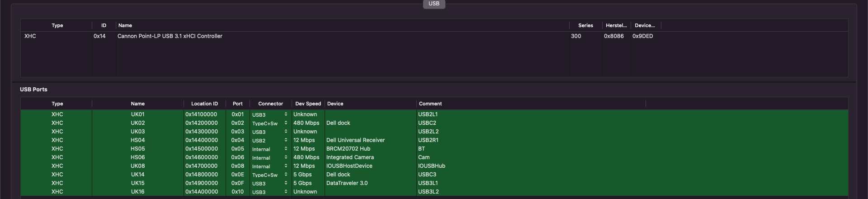
Task: Click the Dev Speed column header
Action: (308, 104)
